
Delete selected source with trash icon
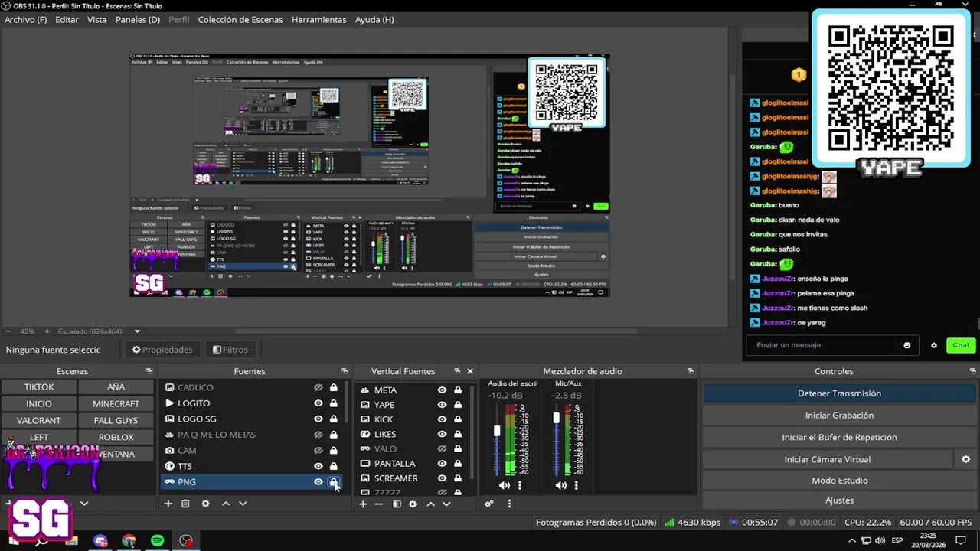tap(185, 504)
